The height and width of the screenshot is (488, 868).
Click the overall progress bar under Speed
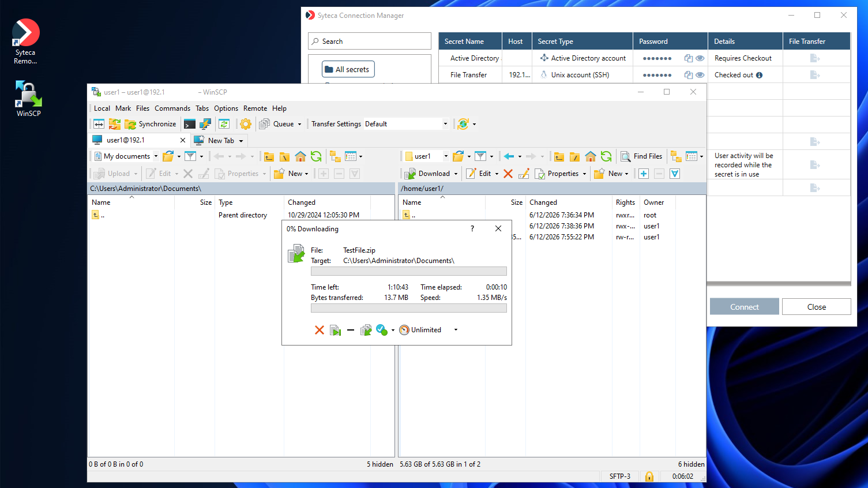(x=408, y=309)
